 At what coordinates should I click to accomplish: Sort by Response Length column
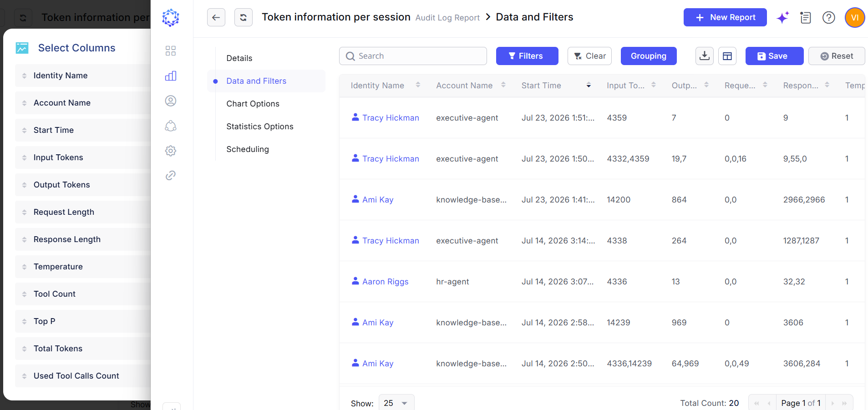click(x=827, y=85)
